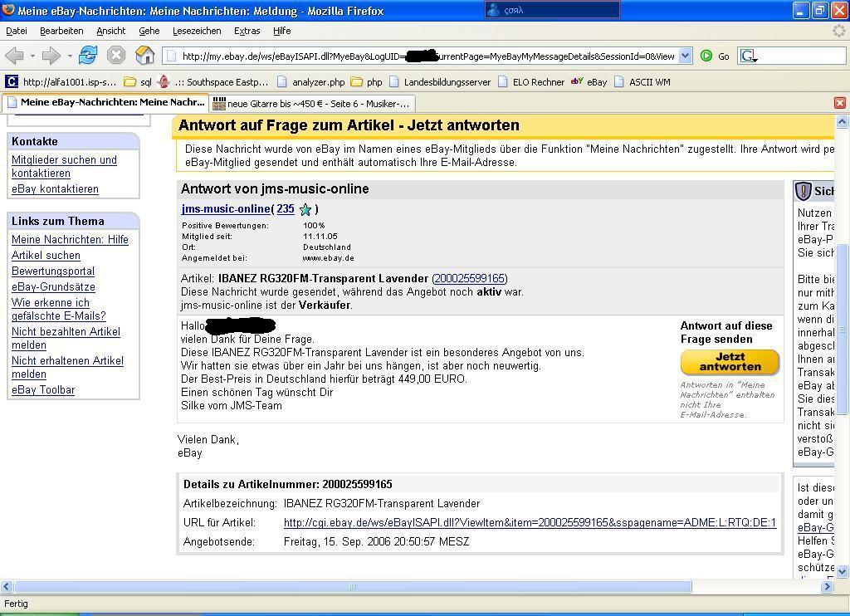Click Bewertungsportal link
The width and height of the screenshot is (850, 616).
52,271
